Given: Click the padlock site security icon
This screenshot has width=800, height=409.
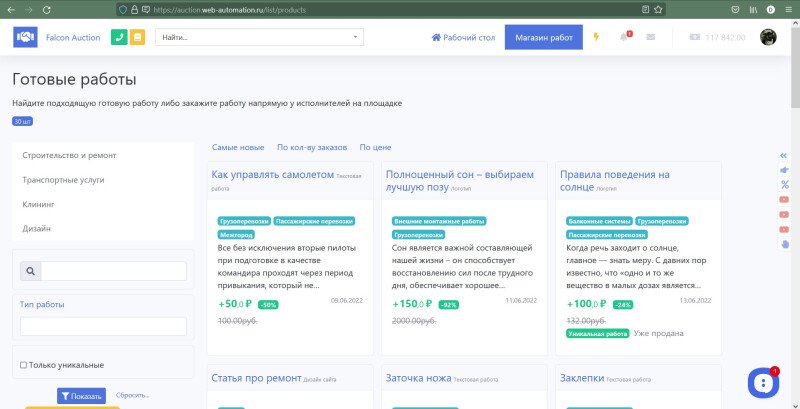Looking at the screenshot, I should (134, 9).
